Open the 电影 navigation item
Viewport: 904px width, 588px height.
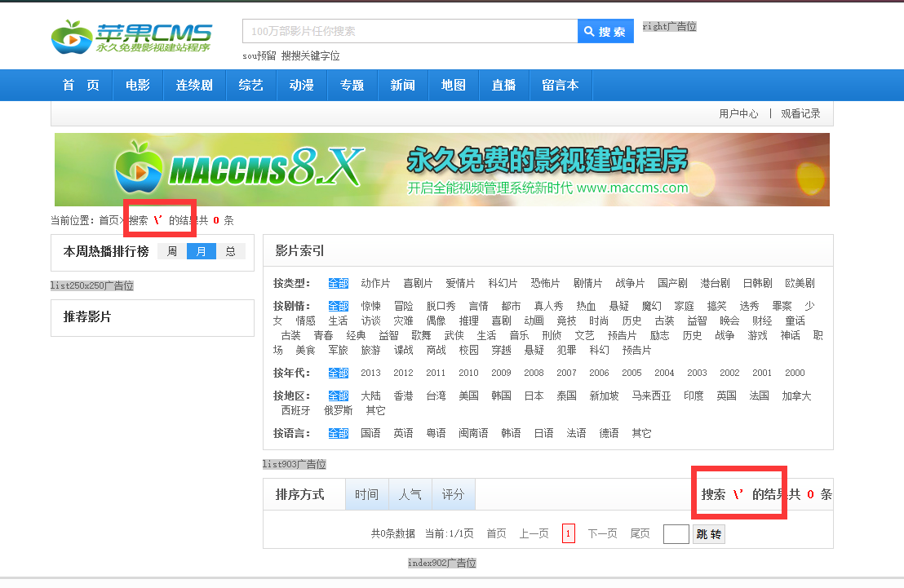[x=138, y=86]
